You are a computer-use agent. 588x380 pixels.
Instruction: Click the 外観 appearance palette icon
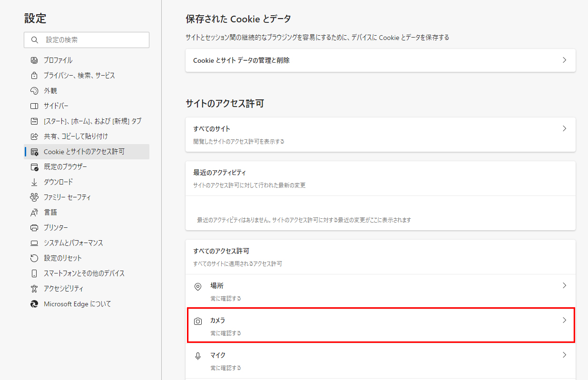(34, 91)
